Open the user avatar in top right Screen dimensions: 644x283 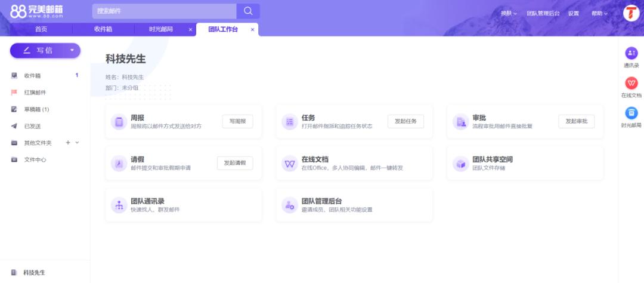pyautogui.click(x=631, y=13)
